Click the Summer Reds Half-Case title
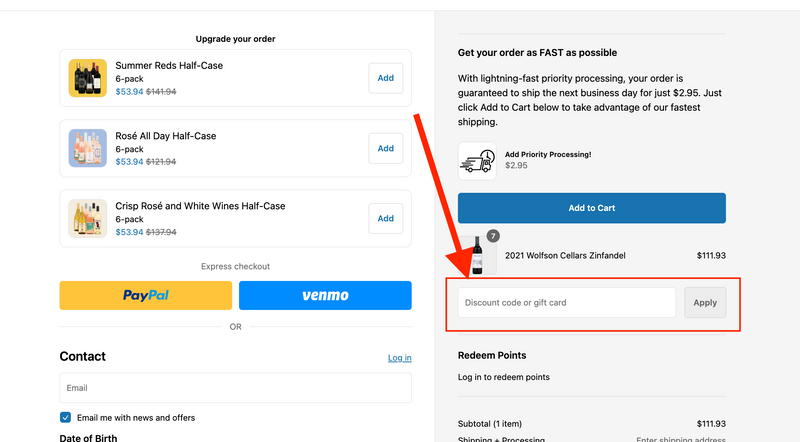The image size is (800, 442). 169,65
